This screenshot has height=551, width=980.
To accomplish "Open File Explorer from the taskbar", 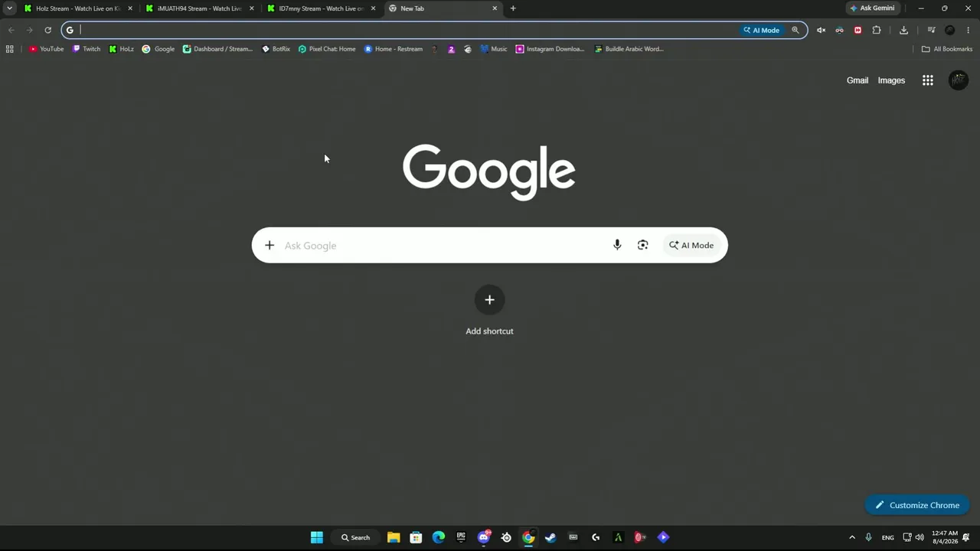I will click(x=394, y=537).
